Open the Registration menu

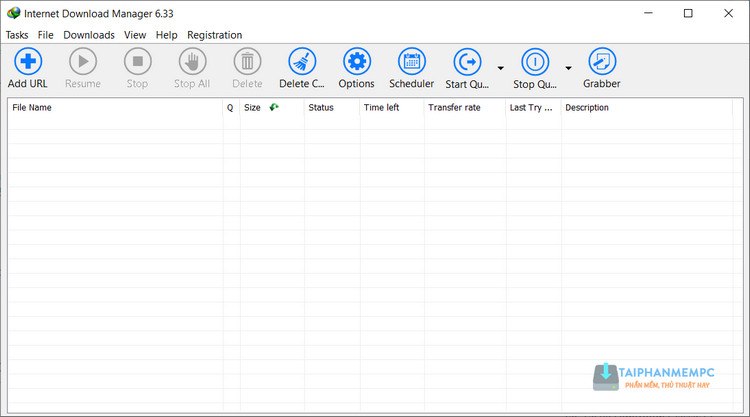215,35
